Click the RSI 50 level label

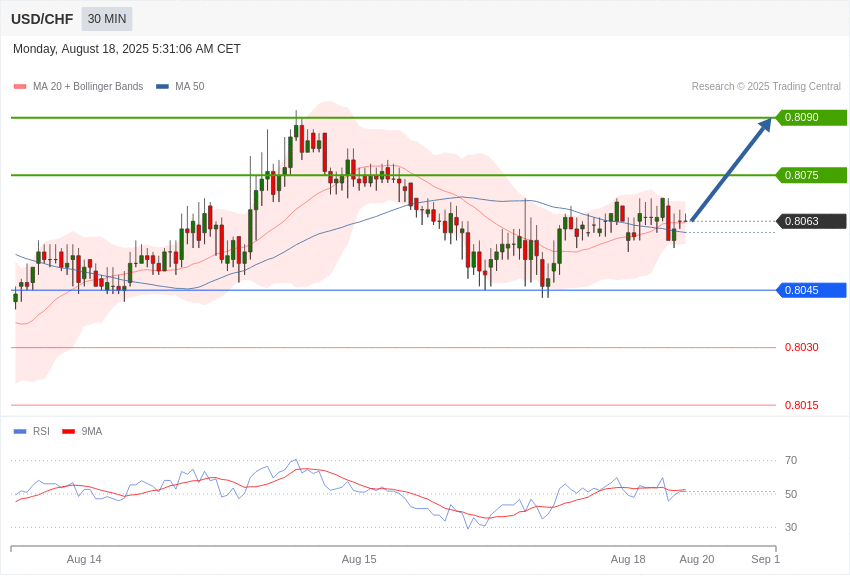pos(791,494)
